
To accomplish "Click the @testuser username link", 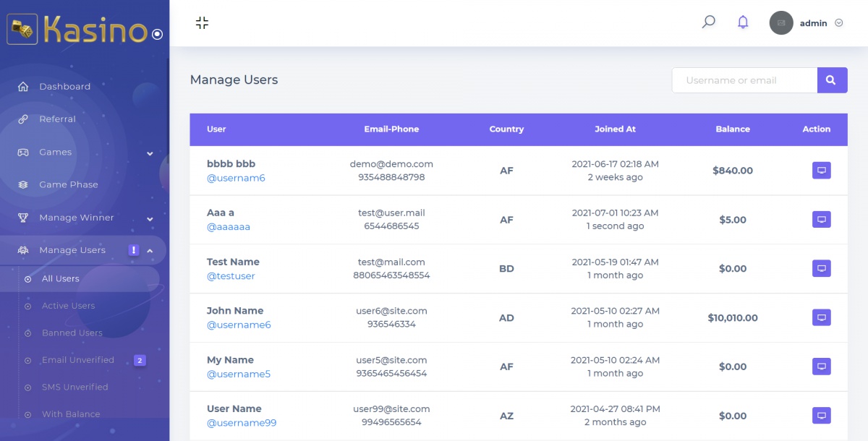I will pyautogui.click(x=231, y=276).
